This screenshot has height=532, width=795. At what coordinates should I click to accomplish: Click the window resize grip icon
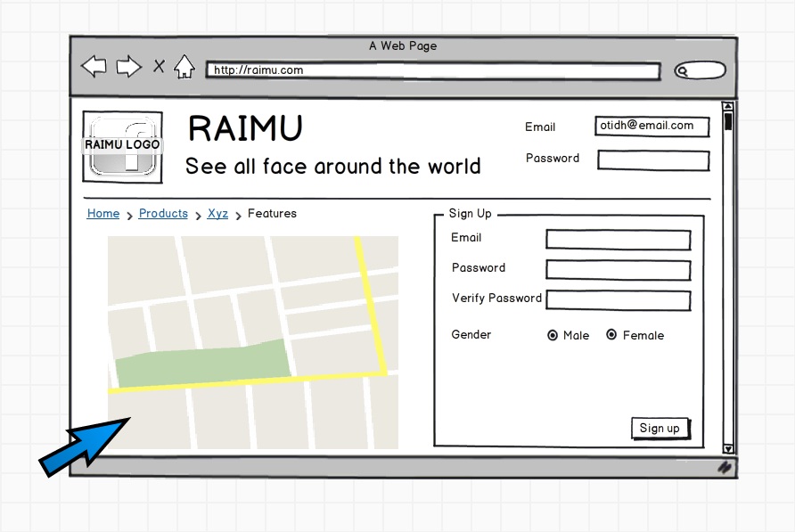[725, 467]
